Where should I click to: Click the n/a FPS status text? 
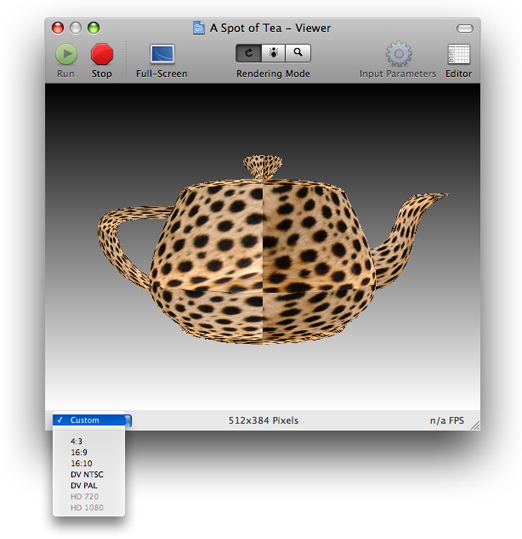click(x=447, y=420)
